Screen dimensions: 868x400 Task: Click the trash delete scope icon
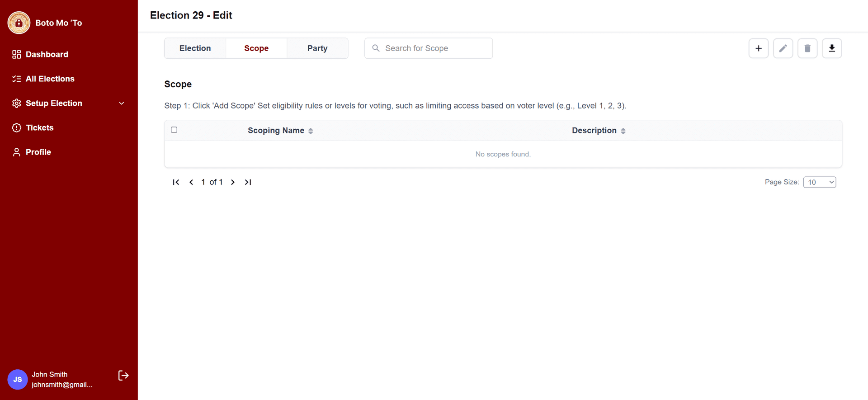pos(807,48)
